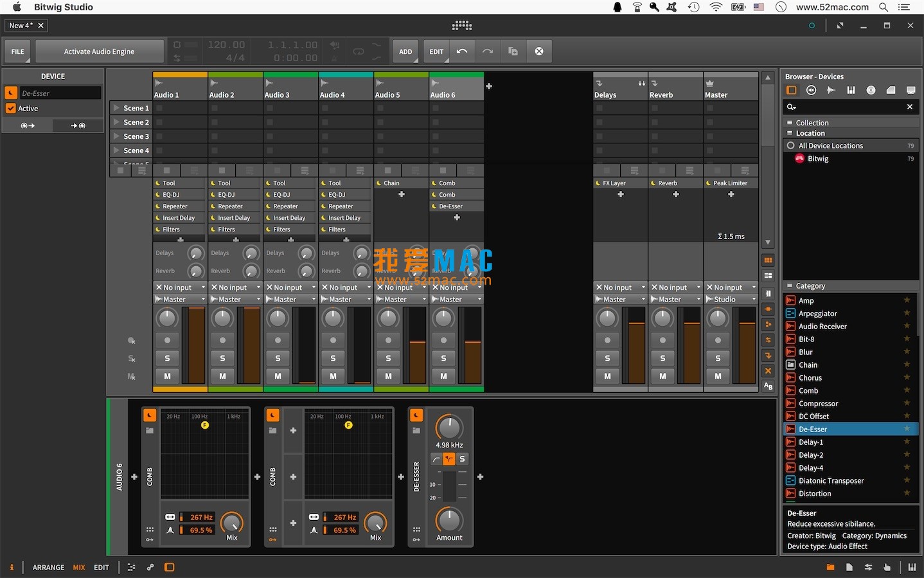Screen dimensions: 924x578
Task: Open the dashboard dots icon at top
Action: [x=462, y=26]
